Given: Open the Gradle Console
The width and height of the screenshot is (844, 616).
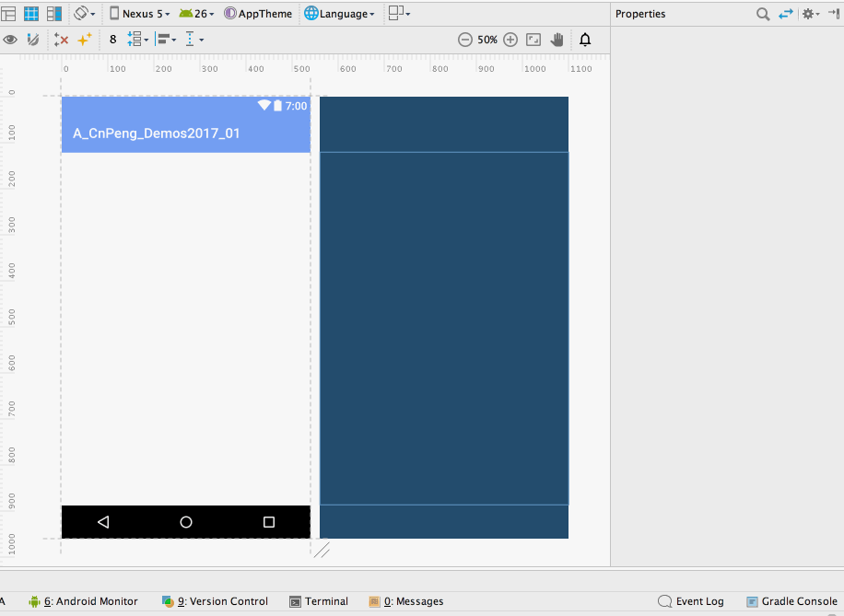Looking at the screenshot, I should click(x=791, y=601).
